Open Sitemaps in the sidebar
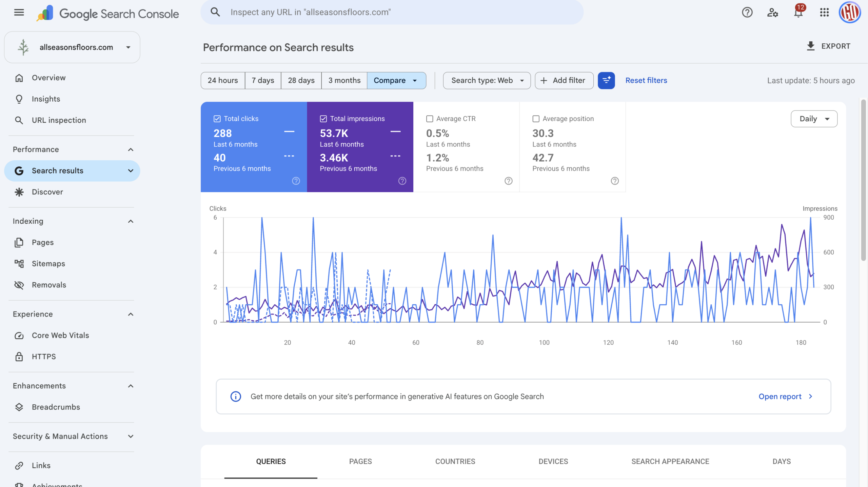The image size is (868, 487). coord(72,264)
